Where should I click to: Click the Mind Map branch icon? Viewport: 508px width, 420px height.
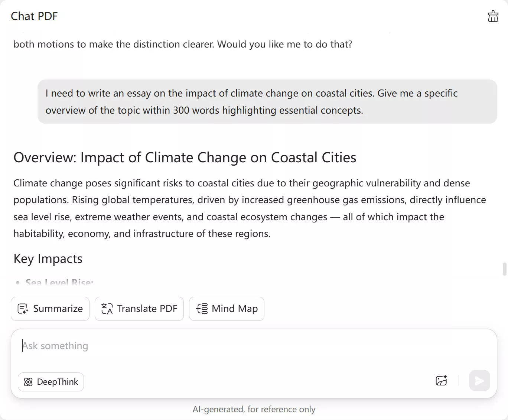(x=202, y=309)
